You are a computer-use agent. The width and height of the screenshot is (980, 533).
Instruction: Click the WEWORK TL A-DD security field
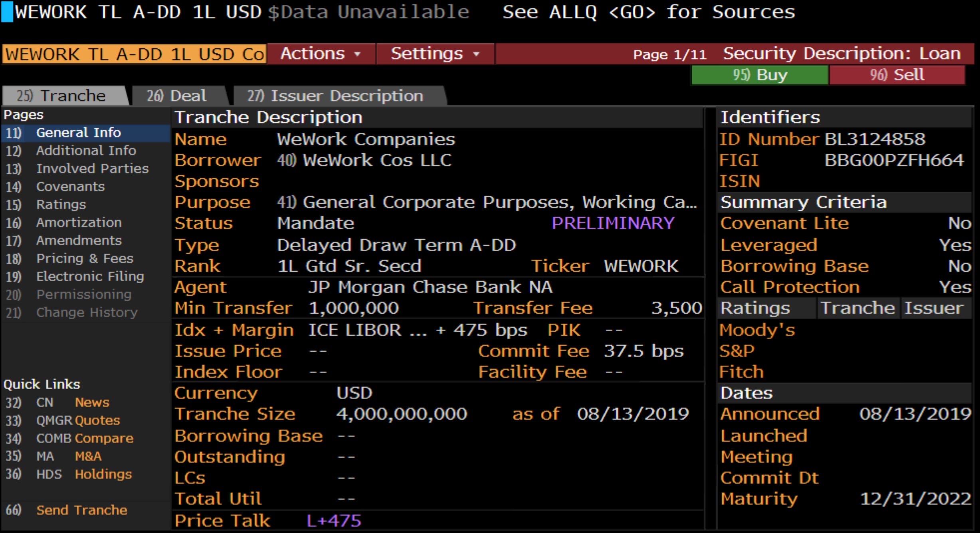(134, 54)
